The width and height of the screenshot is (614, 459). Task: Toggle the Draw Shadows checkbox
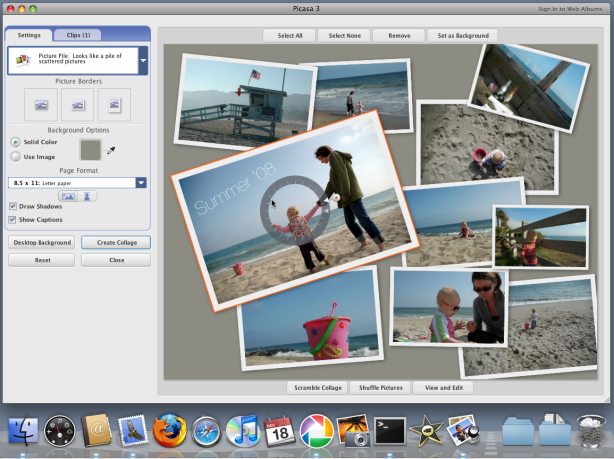pyautogui.click(x=13, y=206)
